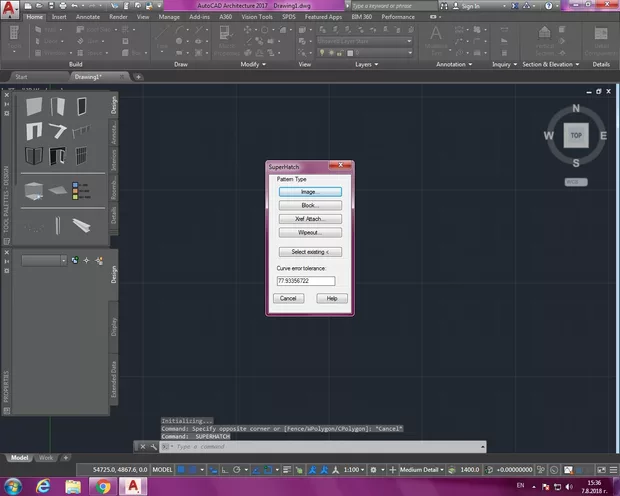Select the Wall tool in tool palette
The image size is (620, 496).
tap(35, 106)
